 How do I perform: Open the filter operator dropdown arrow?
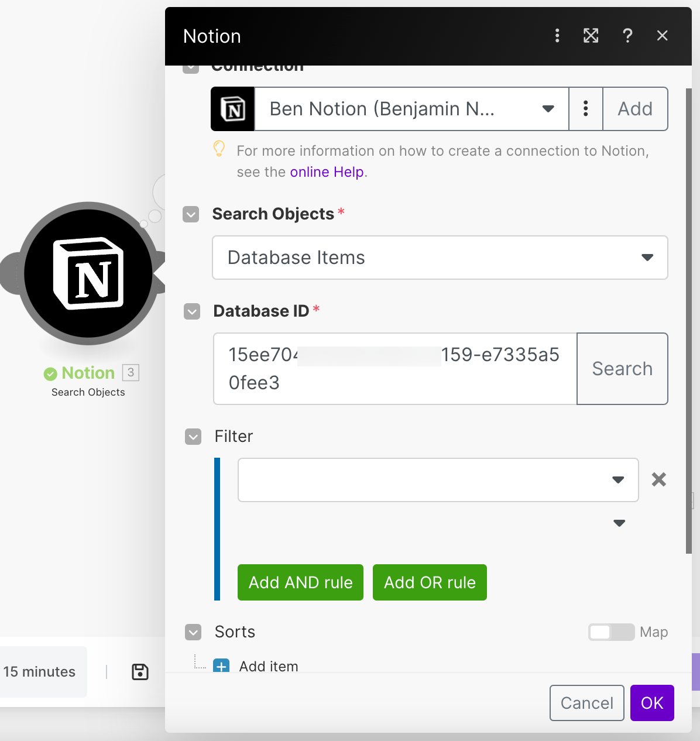point(619,523)
